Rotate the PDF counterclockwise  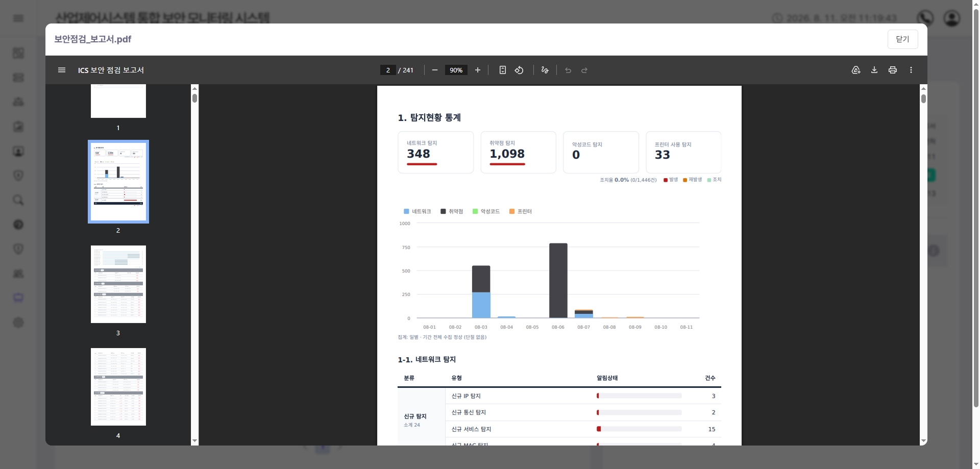click(x=519, y=70)
